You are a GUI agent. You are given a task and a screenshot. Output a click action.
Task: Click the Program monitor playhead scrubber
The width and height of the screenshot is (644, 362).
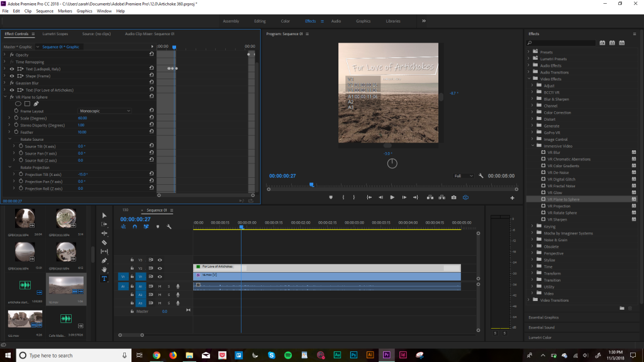point(312,185)
